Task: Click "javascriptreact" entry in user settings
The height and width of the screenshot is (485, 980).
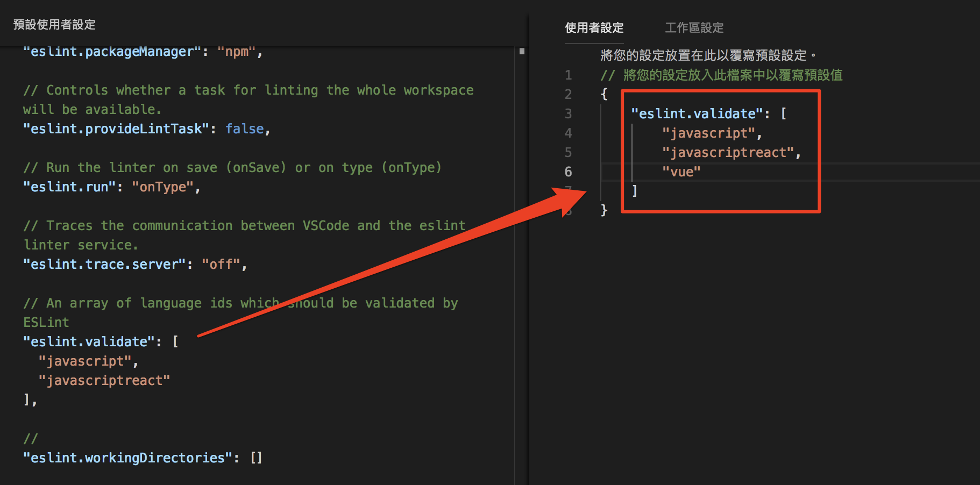Action: (x=728, y=152)
